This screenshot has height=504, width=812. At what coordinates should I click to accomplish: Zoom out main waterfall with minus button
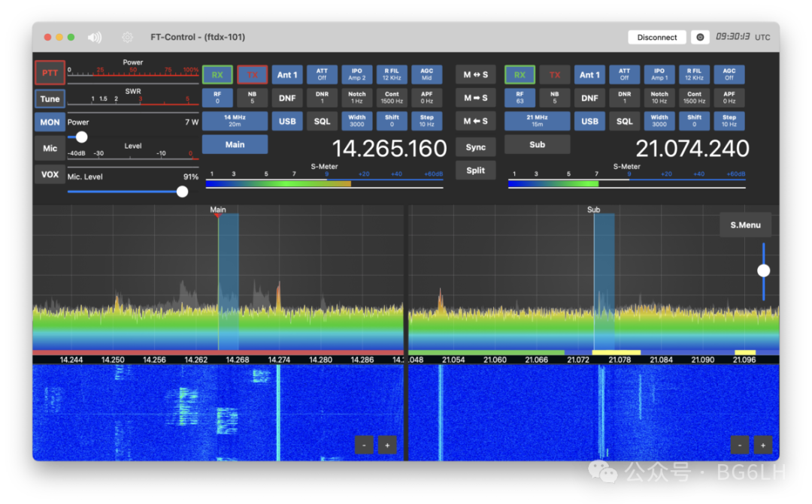pyautogui.click(x=364, y=445)
